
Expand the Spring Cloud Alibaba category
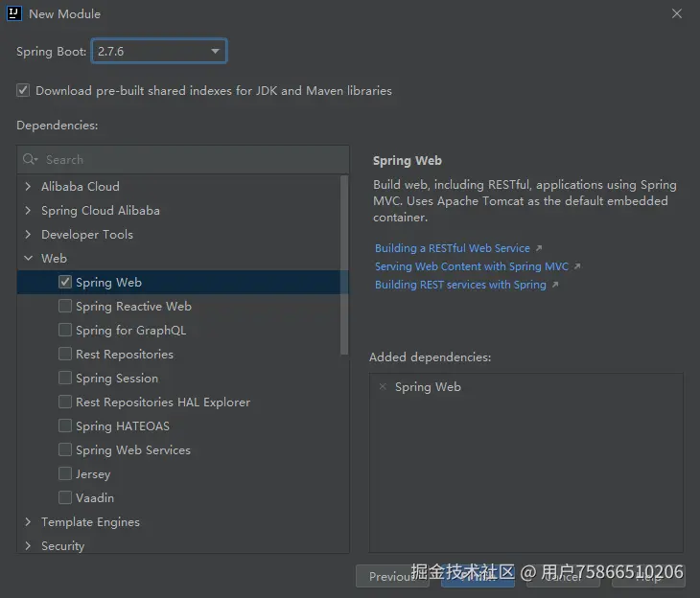click(28, 210)
